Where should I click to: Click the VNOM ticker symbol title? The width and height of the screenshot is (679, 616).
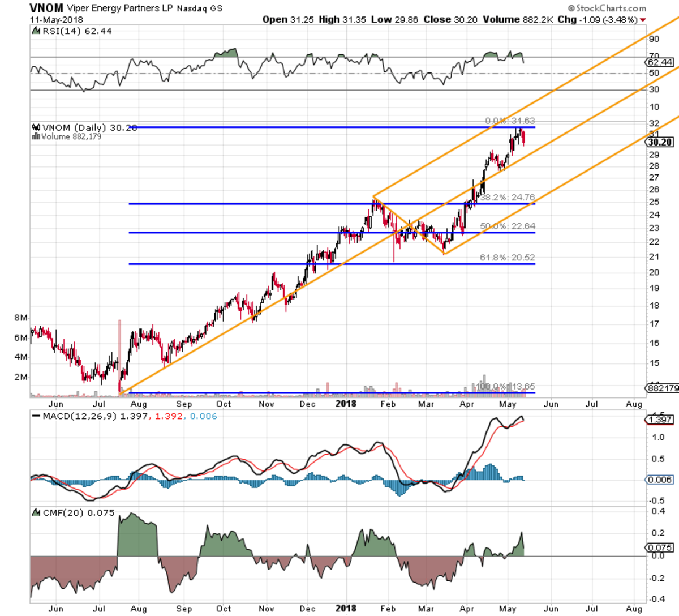tap(46, 8)
